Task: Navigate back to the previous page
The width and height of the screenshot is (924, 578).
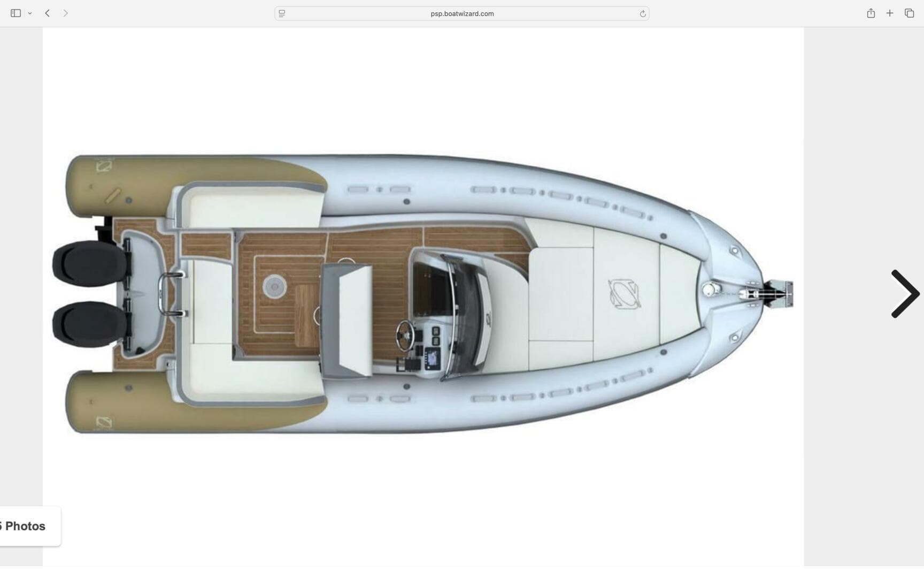Action: point(47,13)
